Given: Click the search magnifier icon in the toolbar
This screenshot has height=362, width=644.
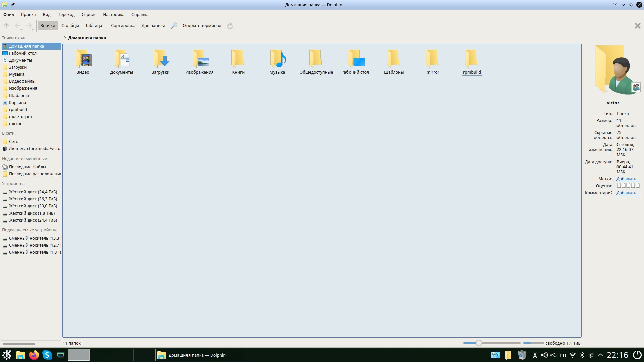Looking at the screenshot, I should tap(174, 26).
